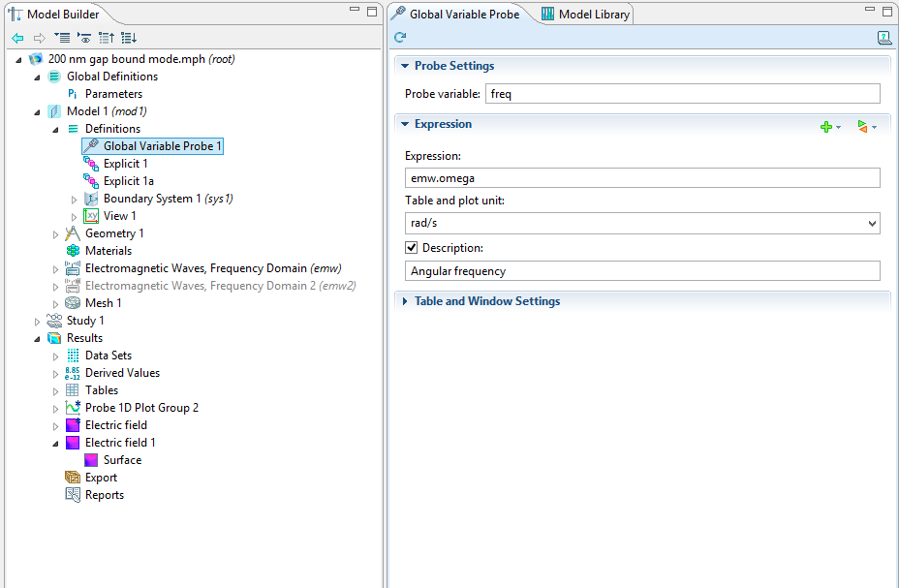899x588 pixels.
Task: Click the replace expression arrow icon
Action: tap(863, 127)
